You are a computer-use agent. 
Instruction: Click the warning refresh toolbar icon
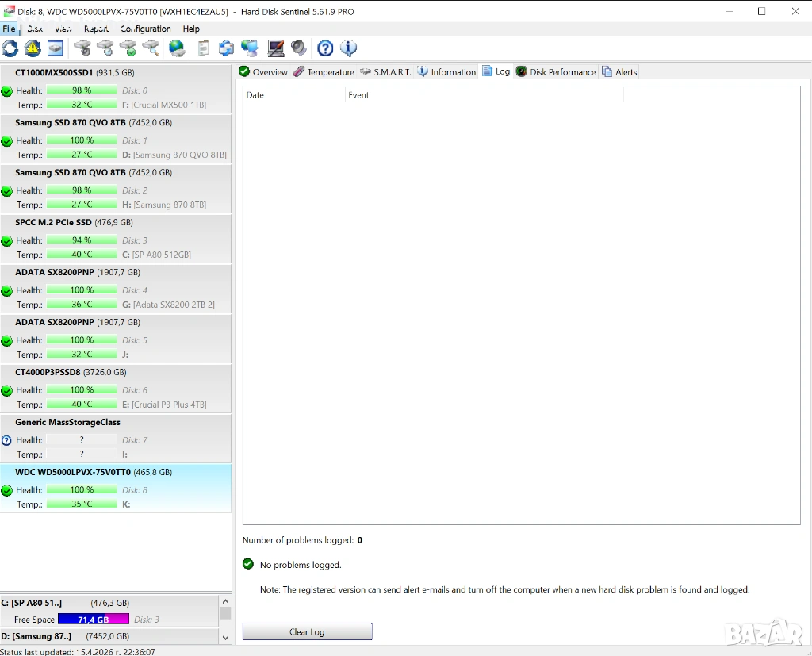point(33,48)
